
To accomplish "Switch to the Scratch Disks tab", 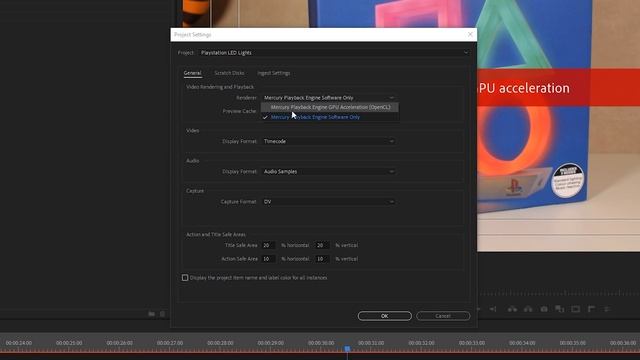I will pos(229,73).
